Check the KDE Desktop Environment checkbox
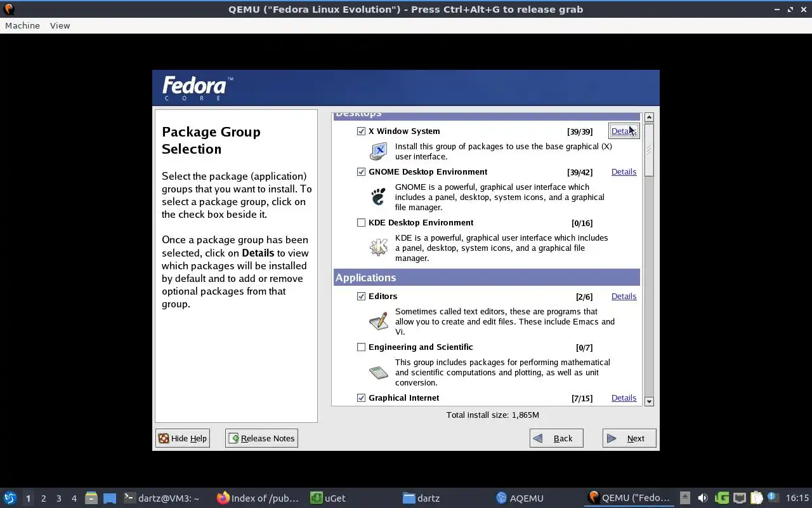 (x=361, y=222)
